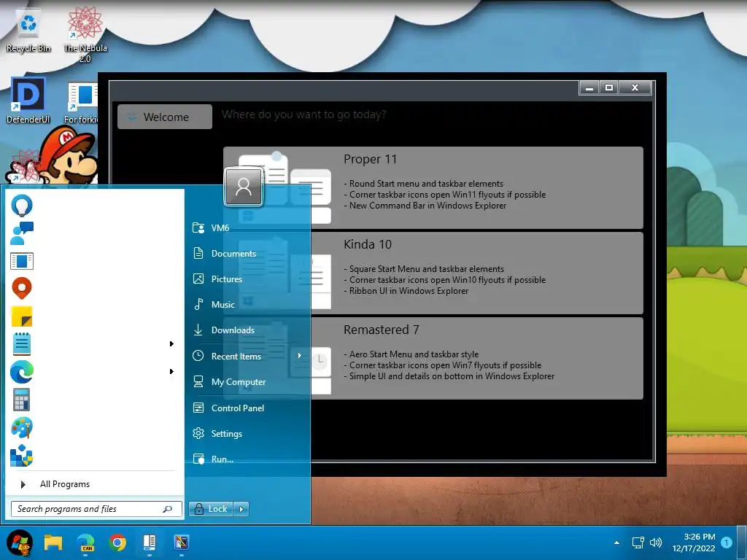Open Notepad icon in pinned list

pos(22,344)
